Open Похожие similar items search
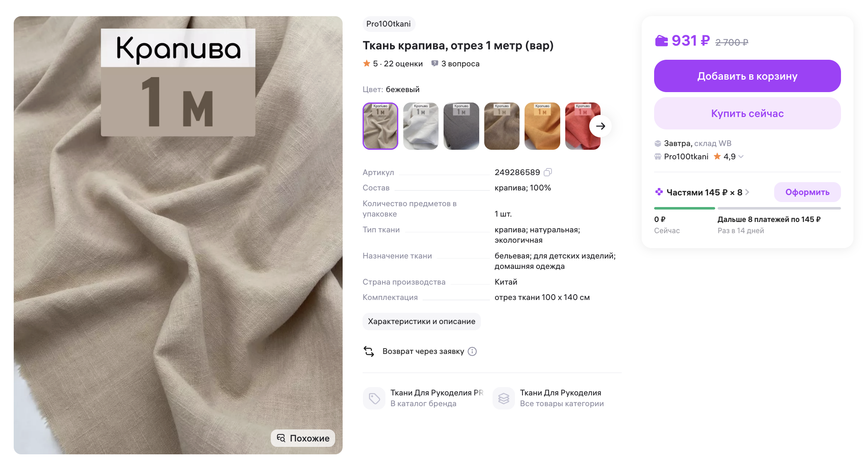868x473 pixels. (x=303, y=438)
